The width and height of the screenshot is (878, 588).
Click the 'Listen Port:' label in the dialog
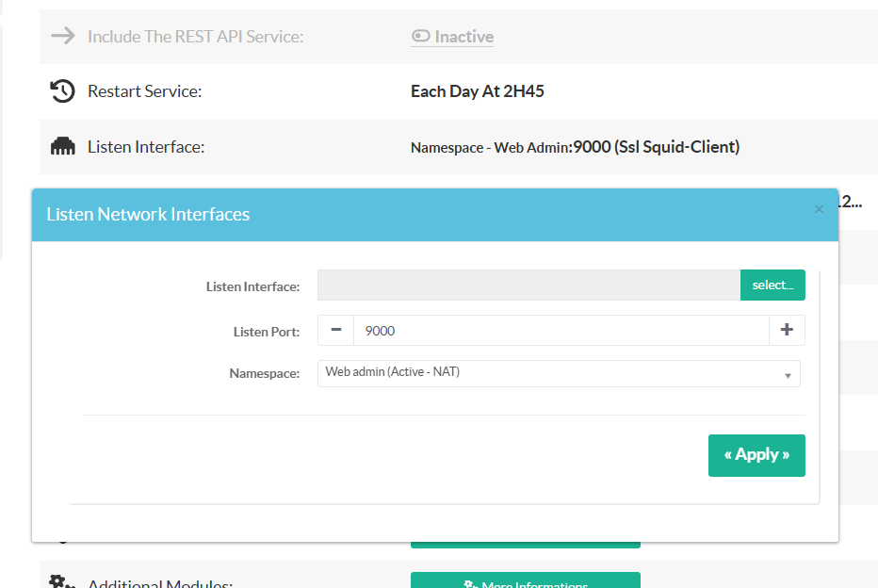[x=267, y=332]
